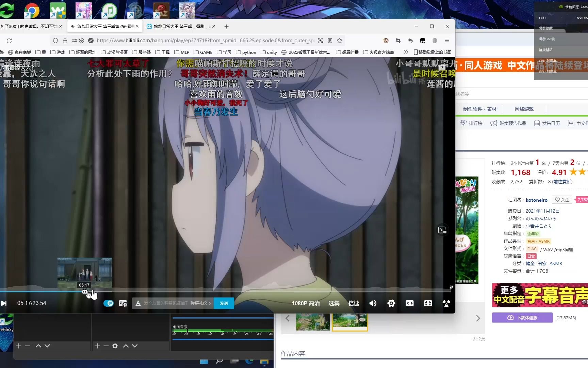The image size is (588, 368).
Task: Open the 排行榜 ranking link
Action: [471, 123]
